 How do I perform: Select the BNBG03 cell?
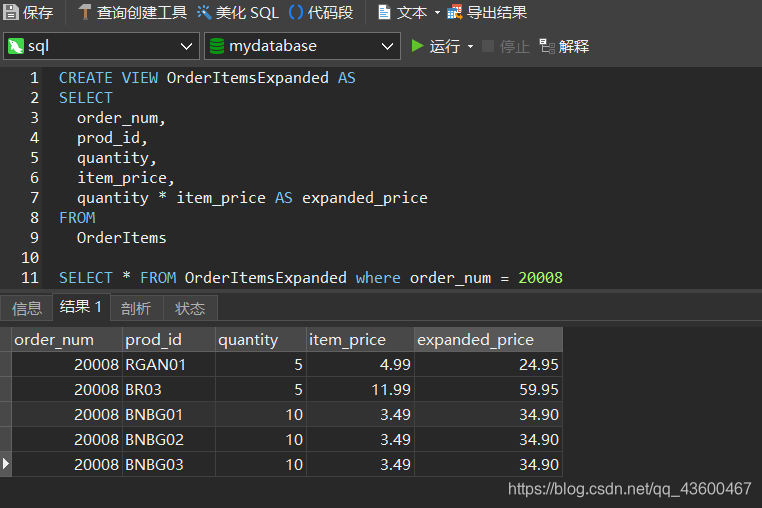point(169,464)
